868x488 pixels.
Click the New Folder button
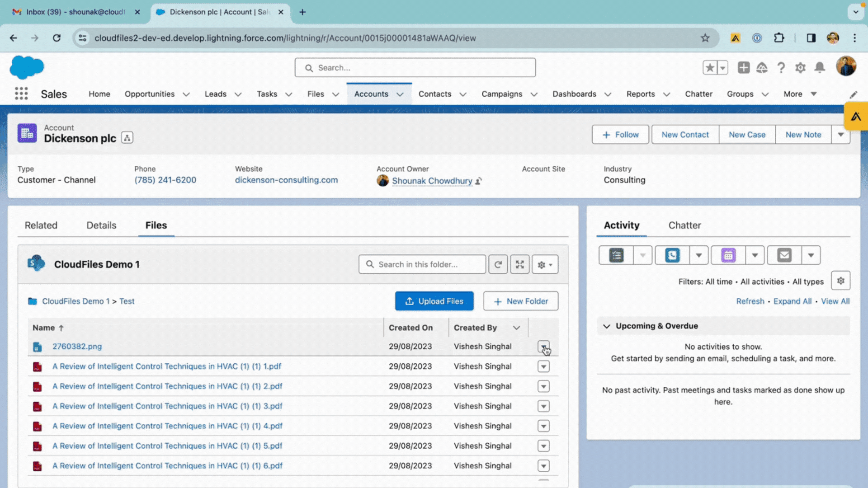pos(521,301)
